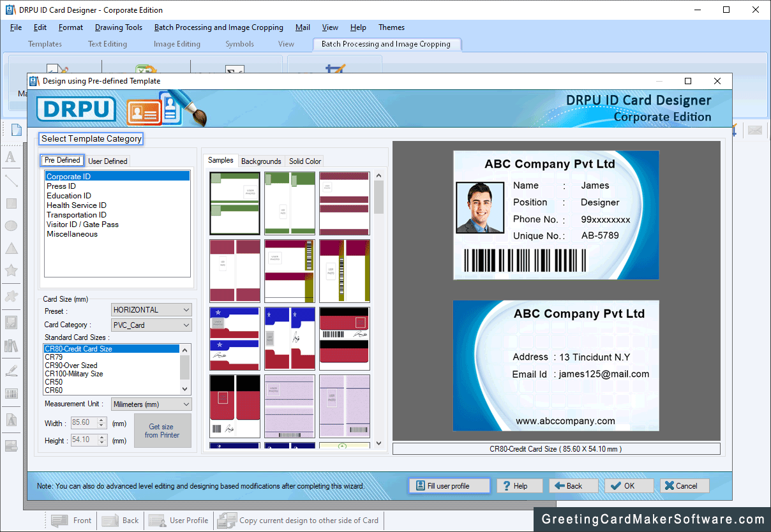
Task: Select the Triangle shape tool
Action: tap(11, 248)
